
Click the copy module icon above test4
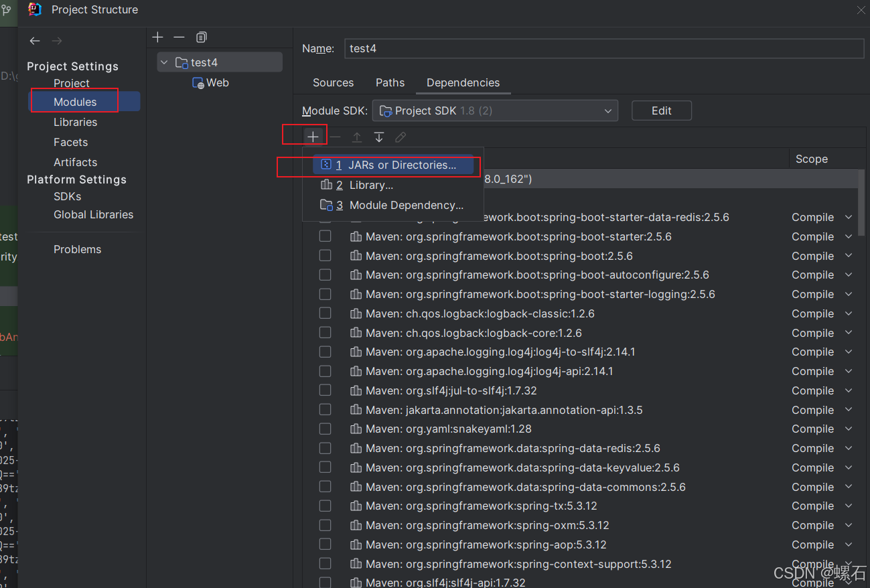pos(202,38)
